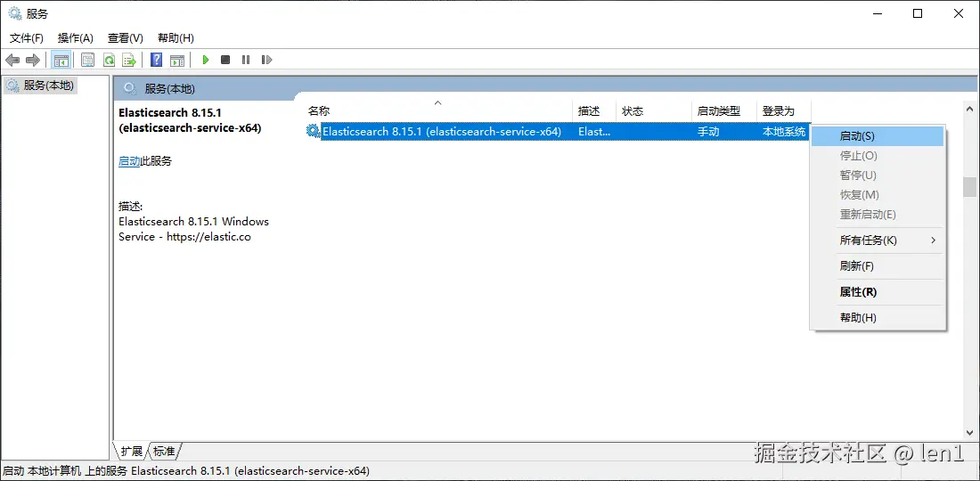Click the Elast... description cell

pyautogui.click(x=594, y=132)
